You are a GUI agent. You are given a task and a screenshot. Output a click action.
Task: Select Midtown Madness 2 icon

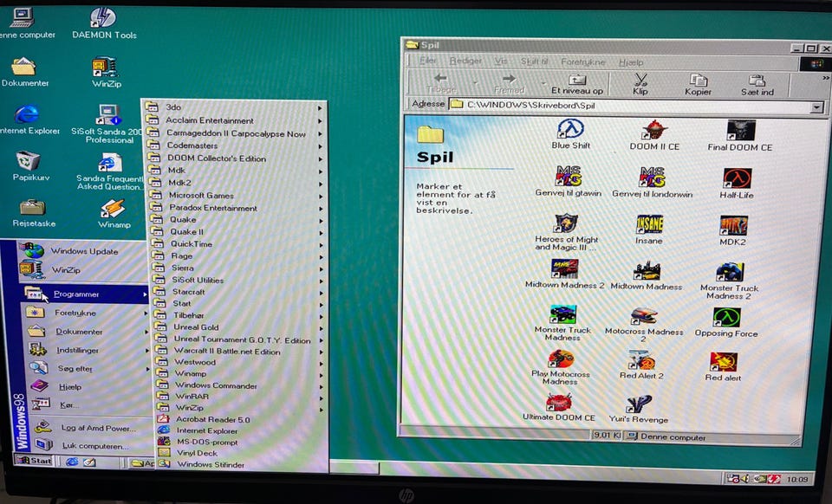(564, 274)
